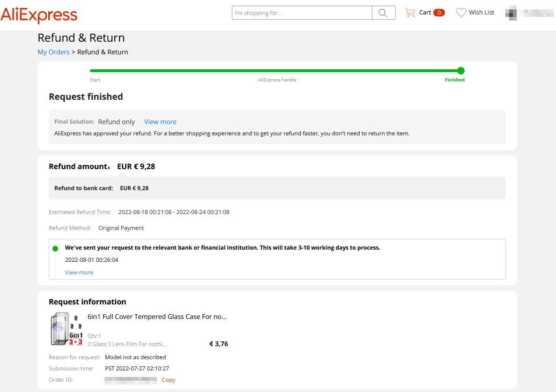556x392 pixels.
Task: Expand View more next to Refund only
Action: (x=160, y=122)
